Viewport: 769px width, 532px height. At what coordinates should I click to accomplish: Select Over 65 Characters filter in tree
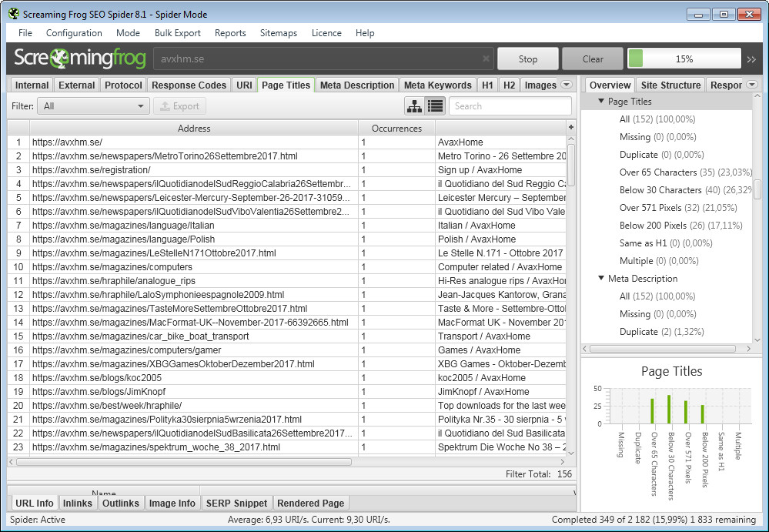click(685, 172)
